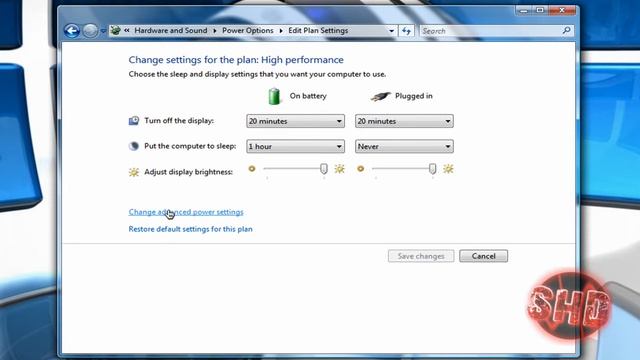Click bright sun icon for Plugged in slider

(x=448, y=169)
